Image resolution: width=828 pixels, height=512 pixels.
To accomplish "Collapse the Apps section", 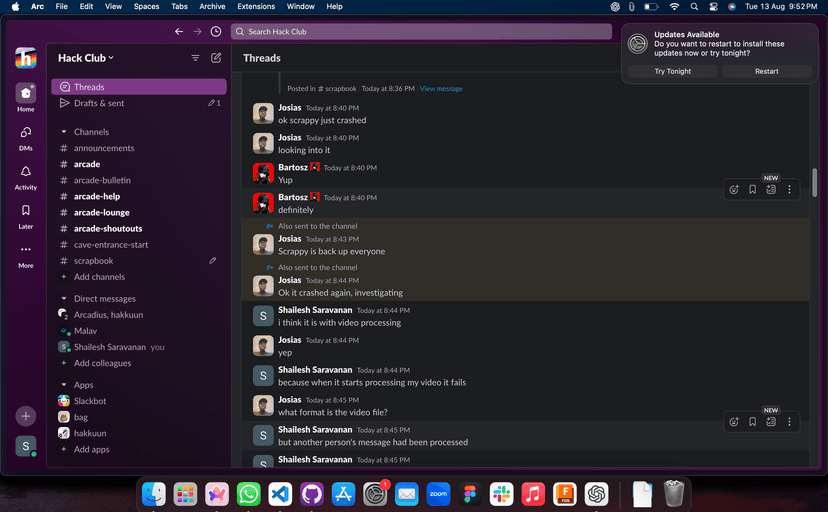I will click(x=64, y=385).
